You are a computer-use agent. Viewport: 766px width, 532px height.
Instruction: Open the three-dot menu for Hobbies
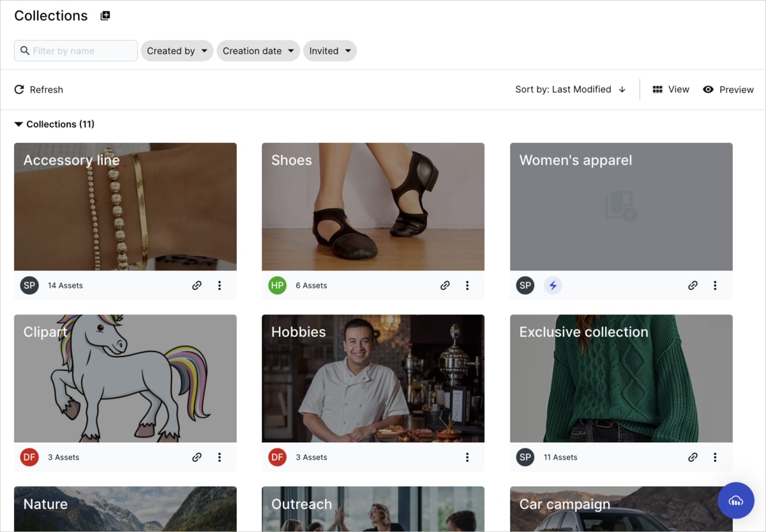pos(467,457)
